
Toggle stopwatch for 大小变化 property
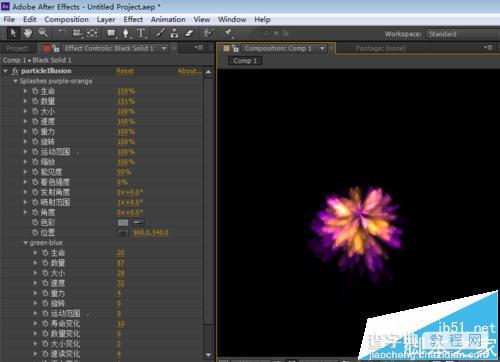click(45, 344)
